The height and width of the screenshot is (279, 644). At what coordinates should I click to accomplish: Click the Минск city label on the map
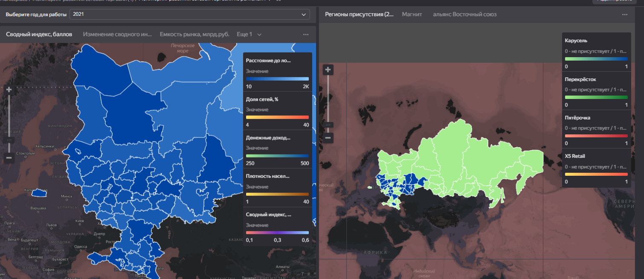tap(67, 196)
